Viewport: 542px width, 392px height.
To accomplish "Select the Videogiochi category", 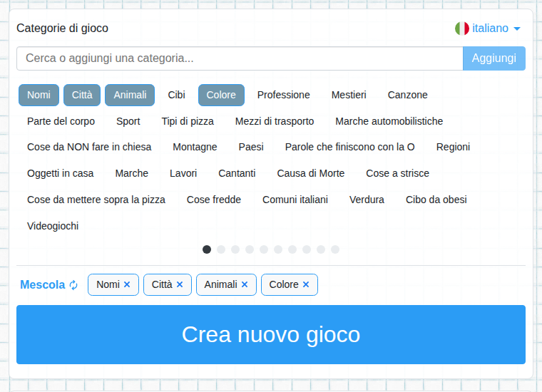I will (53, 226).
